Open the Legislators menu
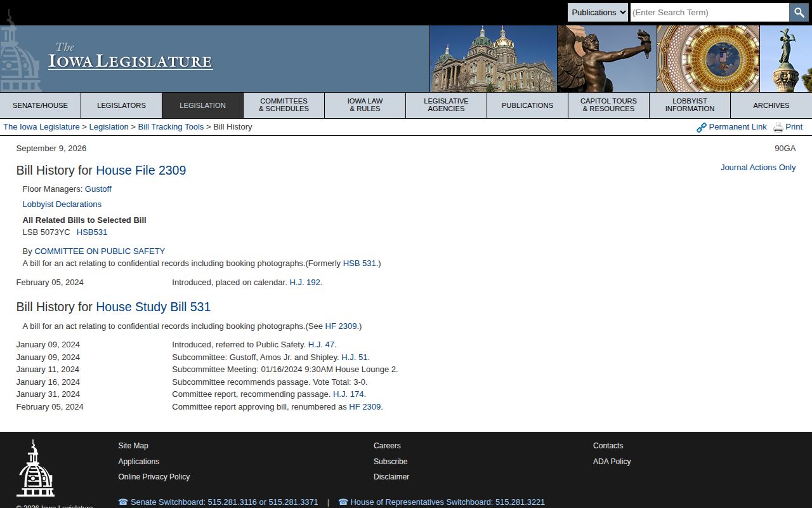 [x=122, y=105]
